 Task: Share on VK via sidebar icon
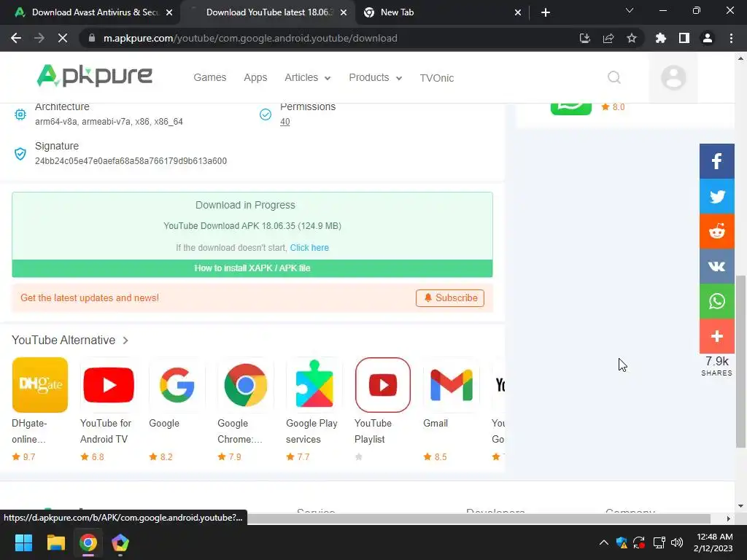716,266
